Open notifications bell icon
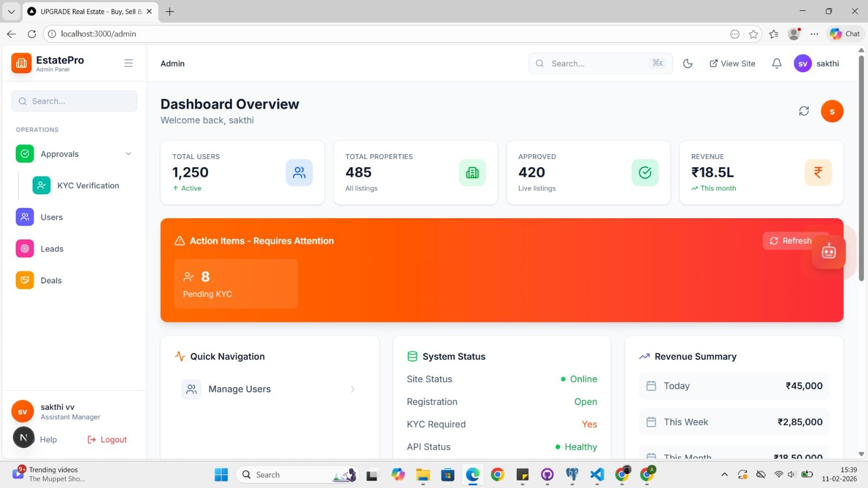Screen dimensions: 868x488 [x=777, y=64]
